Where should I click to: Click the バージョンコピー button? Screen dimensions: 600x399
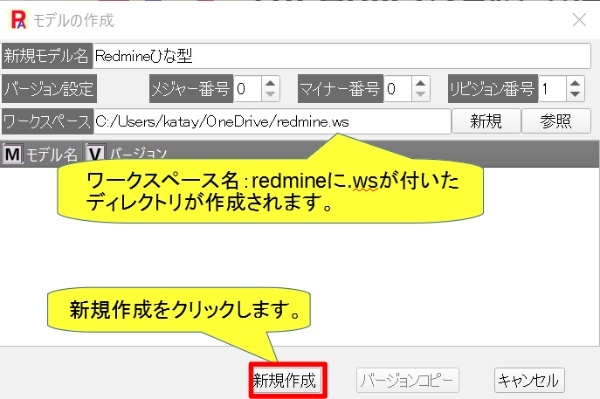coord(407,380)
